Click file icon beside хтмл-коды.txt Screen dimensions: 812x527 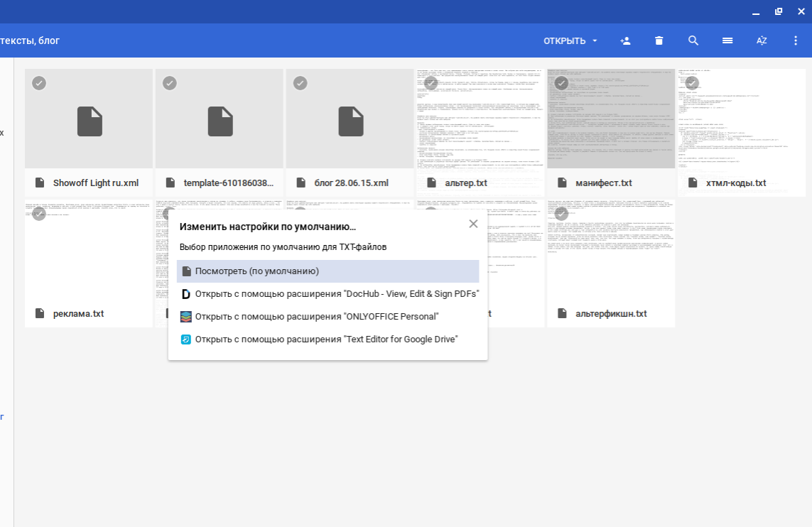point(693,183)
